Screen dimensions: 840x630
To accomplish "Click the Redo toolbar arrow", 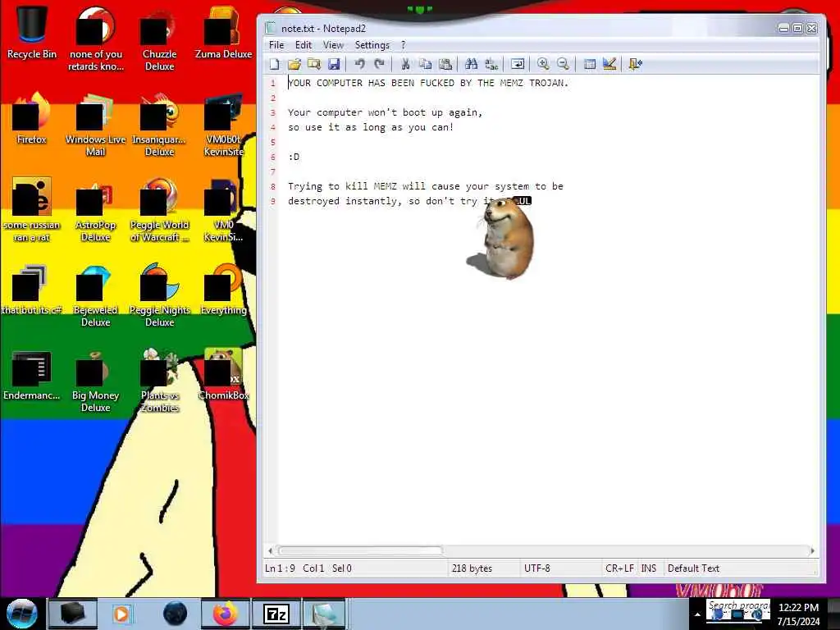I will pyautogui.click(x=379, y=64).
